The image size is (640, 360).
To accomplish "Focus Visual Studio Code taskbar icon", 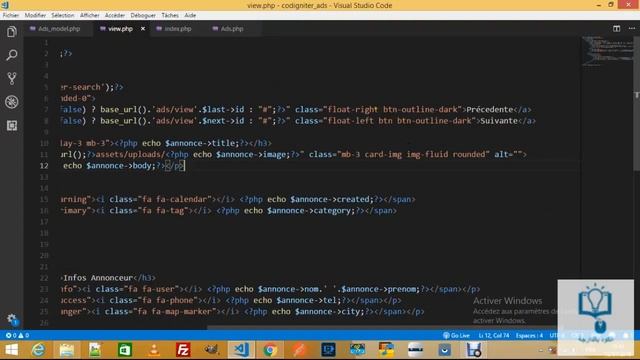I will pyautogui.click(x=241, y=350).
